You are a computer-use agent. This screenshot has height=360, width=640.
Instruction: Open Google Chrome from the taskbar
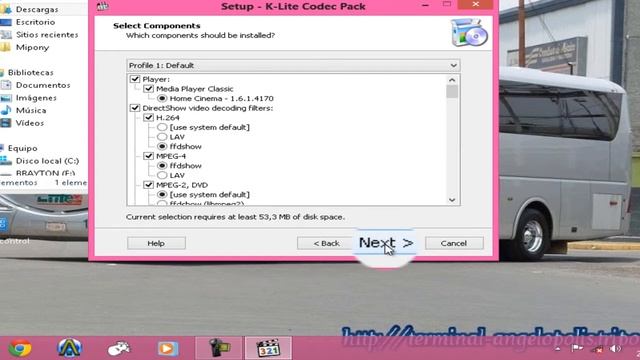pyautogui.click(x=20, y=348)
